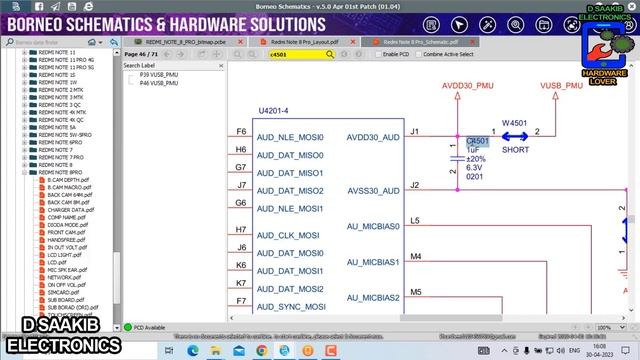The image size is (640, 360).
Task: Open the notification center in taskbar
Action: point(625,350)
